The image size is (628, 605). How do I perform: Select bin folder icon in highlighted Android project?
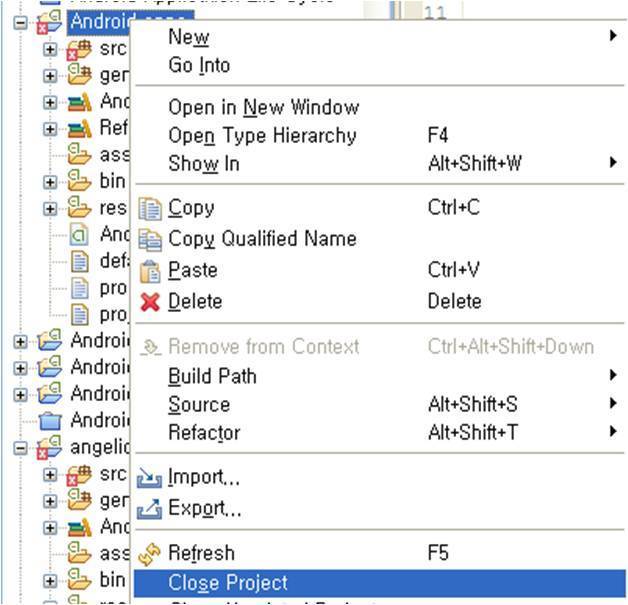(79, 181)
